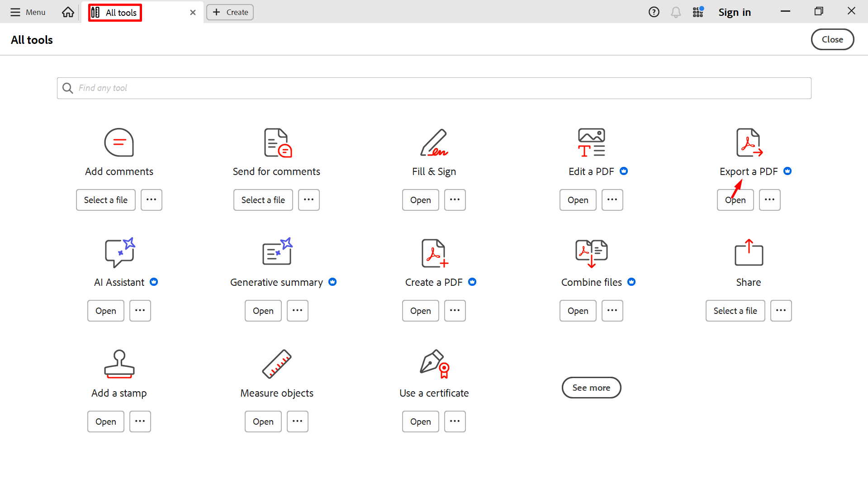Open the Fill & Sign tool

pos(421,200)
